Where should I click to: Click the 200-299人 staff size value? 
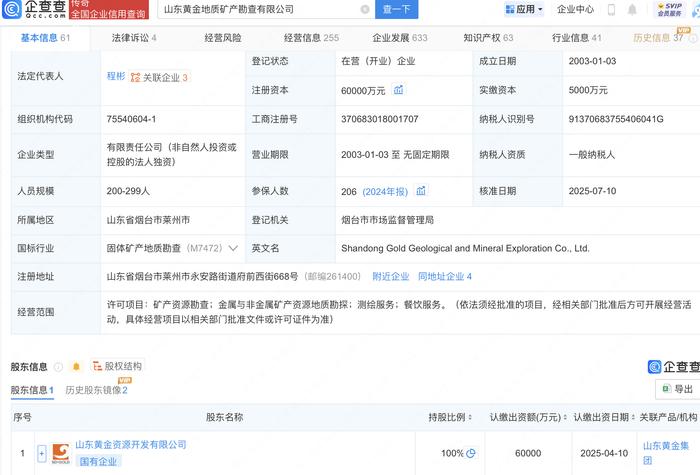click(x=128, y=191)
